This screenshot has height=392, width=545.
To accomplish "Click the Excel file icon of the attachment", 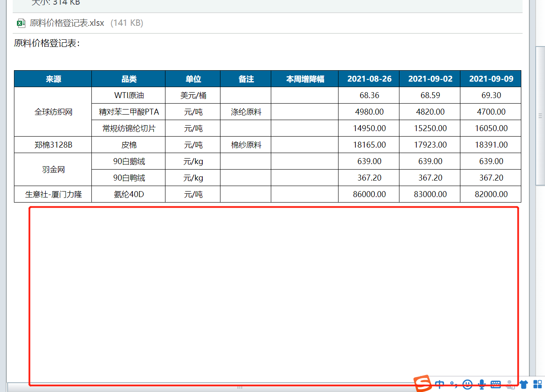I will [21, 23].
